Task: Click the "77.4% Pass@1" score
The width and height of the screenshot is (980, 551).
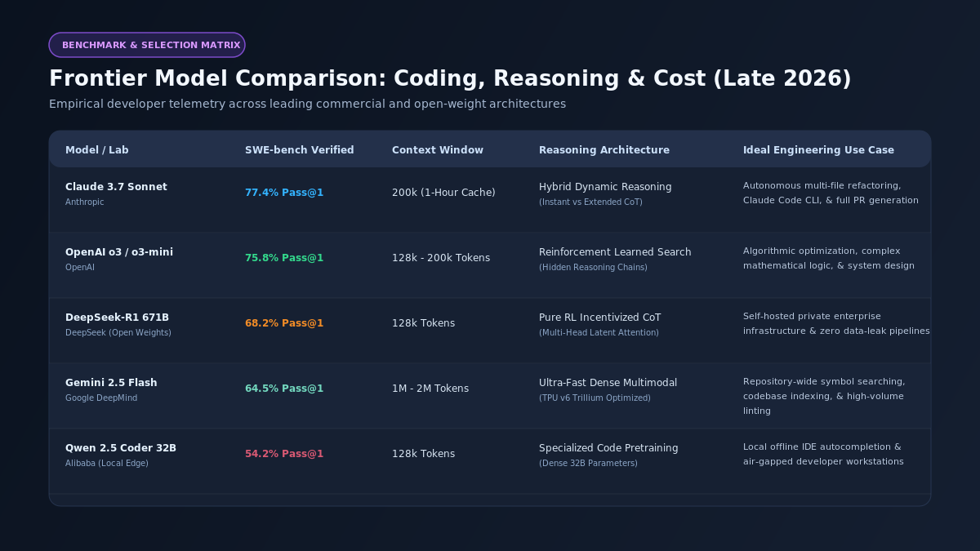Action: (284, 193)
